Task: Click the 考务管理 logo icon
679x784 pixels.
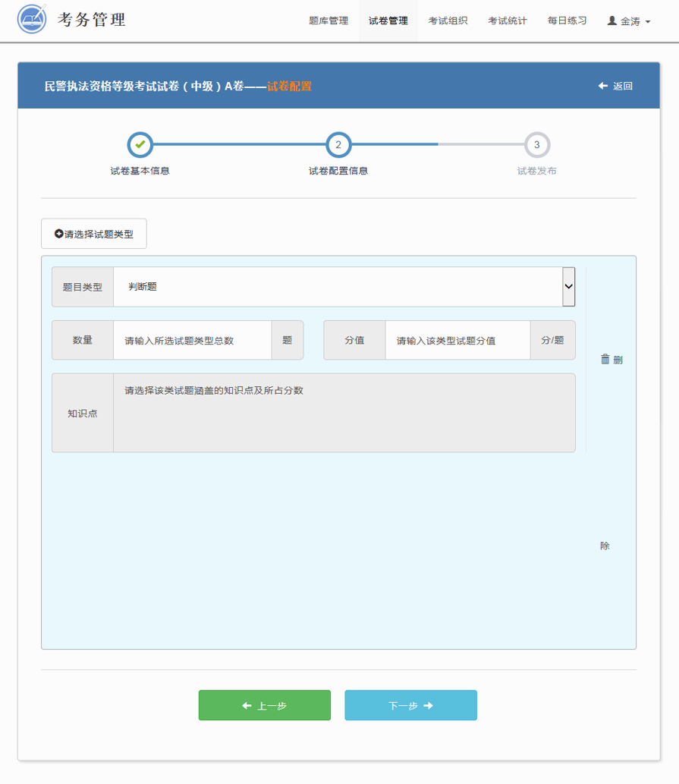Action: pyautogui.click(x=32, y=21)
